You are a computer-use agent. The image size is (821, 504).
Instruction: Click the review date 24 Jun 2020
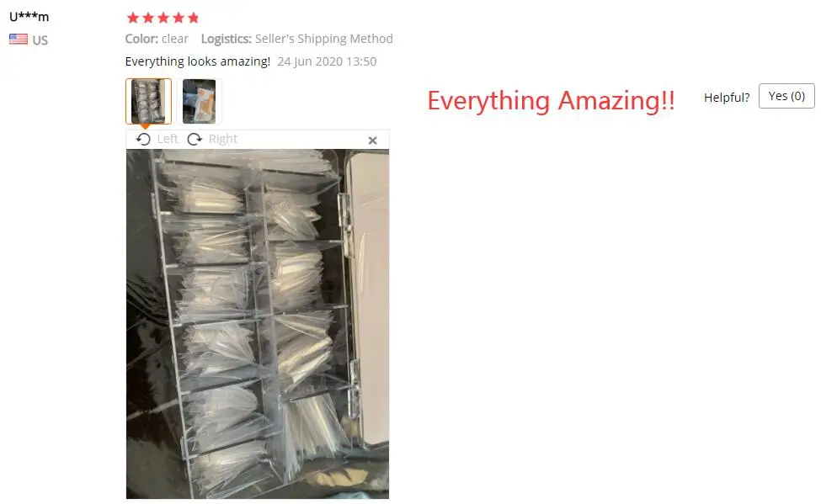310,61
